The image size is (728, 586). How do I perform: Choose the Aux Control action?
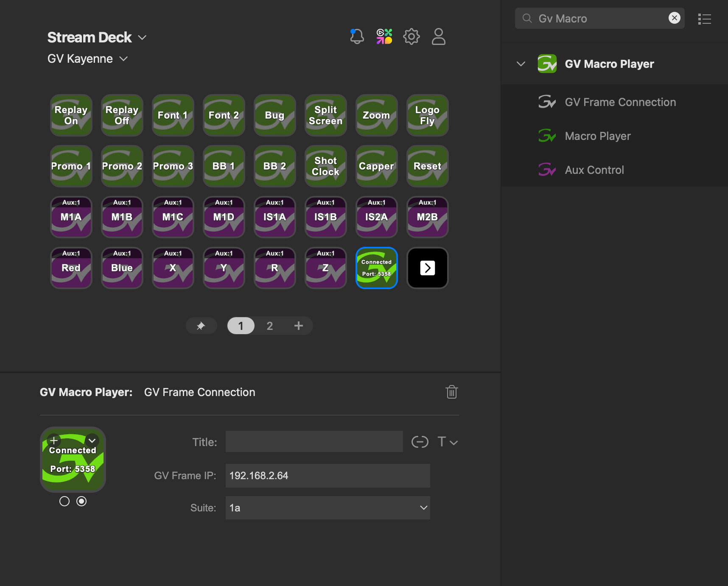tap(614, 170)
